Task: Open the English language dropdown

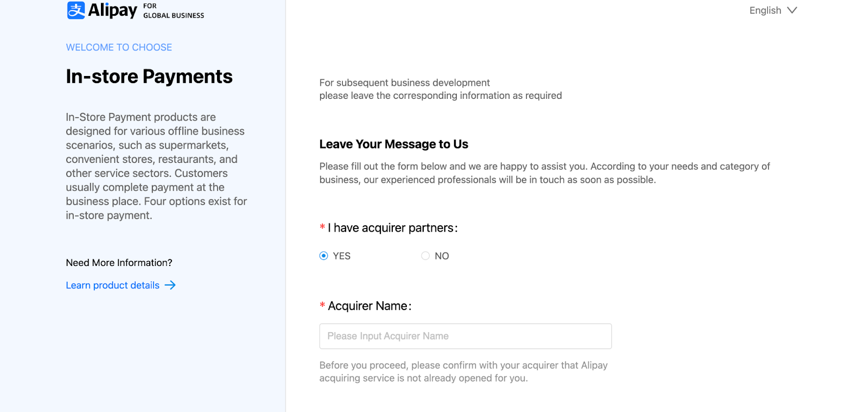Action: tap(773, 10)
